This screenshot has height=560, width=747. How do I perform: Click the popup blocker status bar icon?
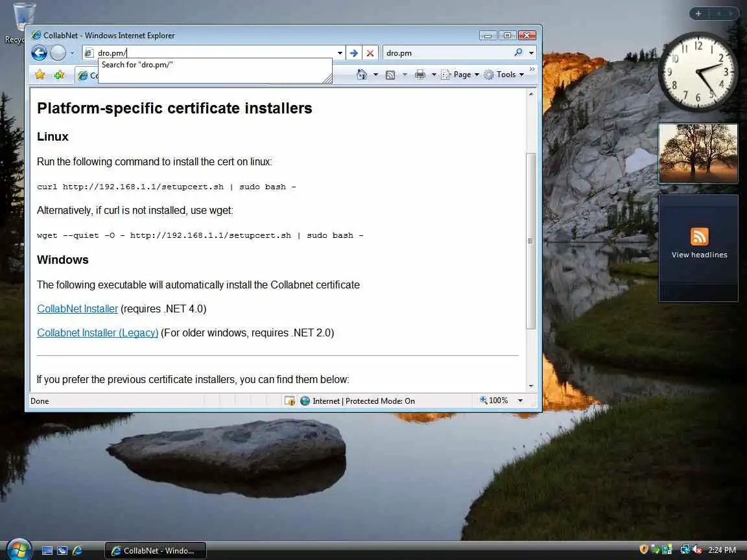point(290,401)
